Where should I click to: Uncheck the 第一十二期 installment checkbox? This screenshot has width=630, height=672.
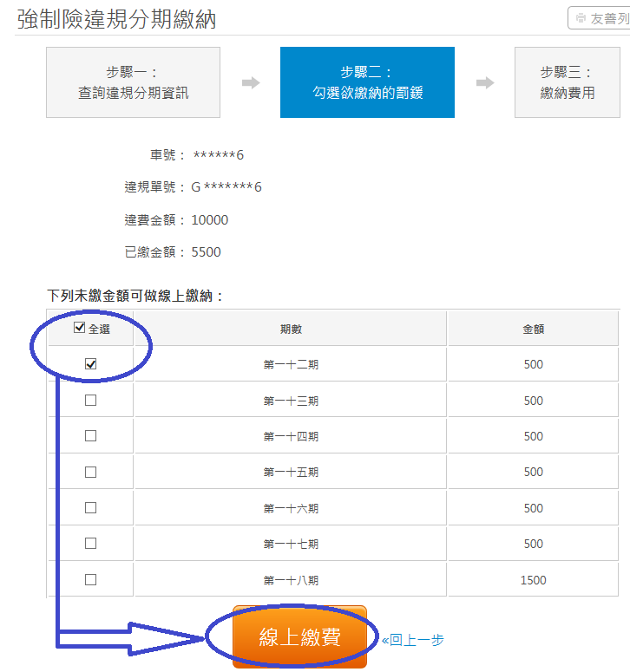pyautogui.click(x=90, y=364)
